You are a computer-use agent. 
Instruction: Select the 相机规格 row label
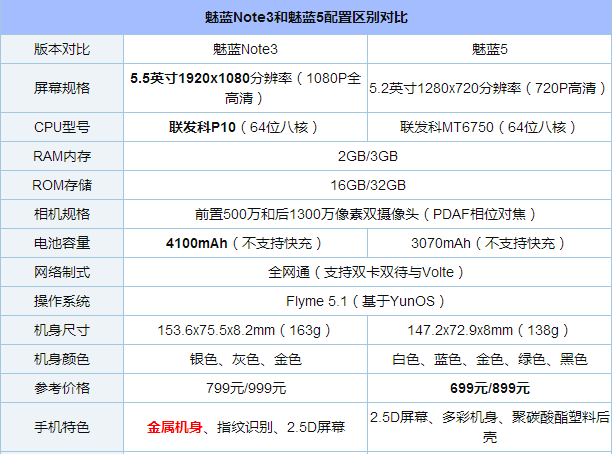(62, 214)
